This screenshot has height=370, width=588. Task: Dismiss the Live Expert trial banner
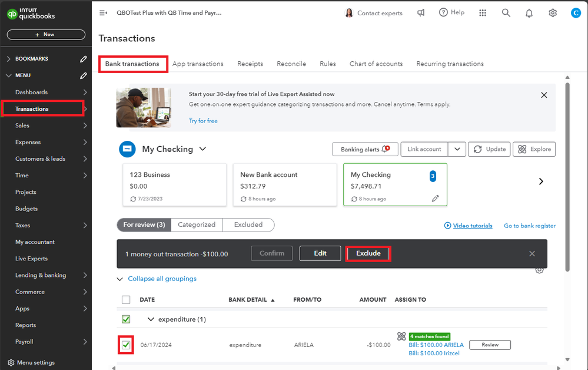point(544,95)
